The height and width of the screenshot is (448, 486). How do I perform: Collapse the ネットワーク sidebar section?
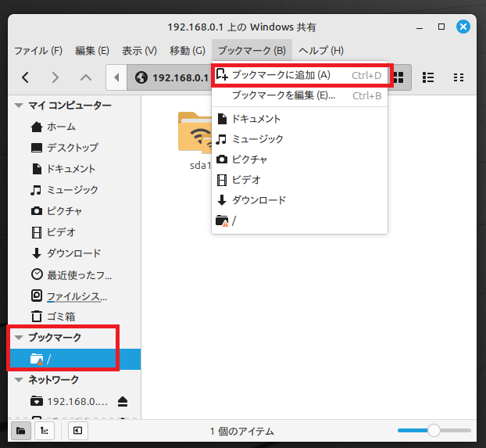[19, 380]
